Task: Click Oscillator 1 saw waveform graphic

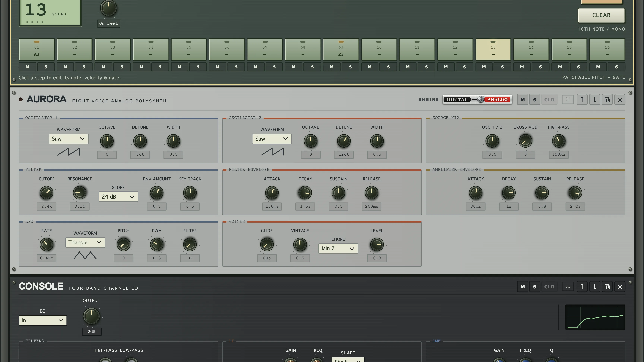Action: 69,152
